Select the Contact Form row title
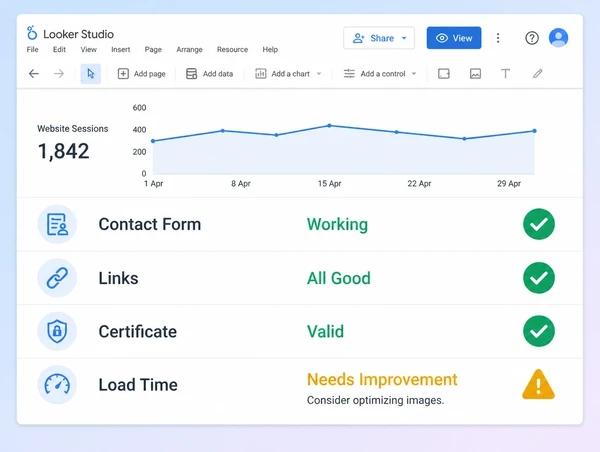The height and width of the screenshot is (452, 600). [150, 224]
